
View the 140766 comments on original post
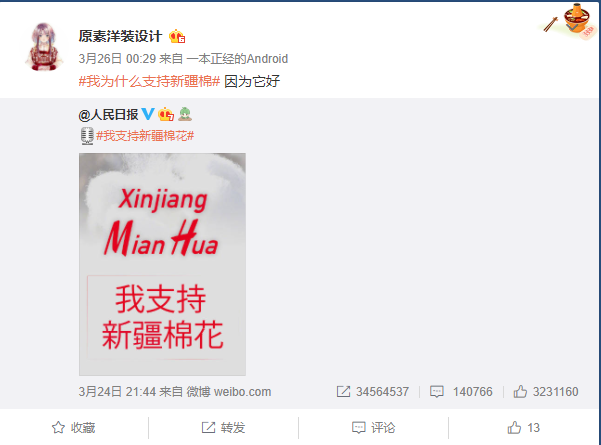[461, 392]
